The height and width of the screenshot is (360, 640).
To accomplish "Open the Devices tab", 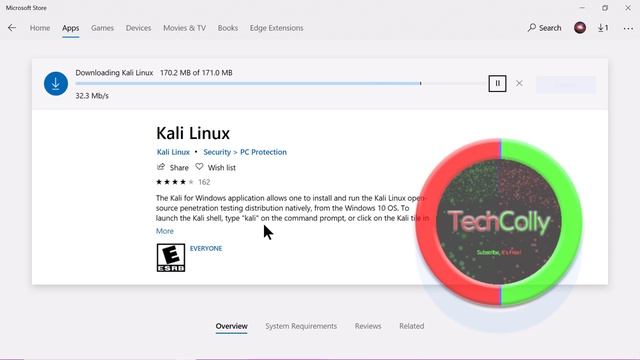I will coord(138,28).
